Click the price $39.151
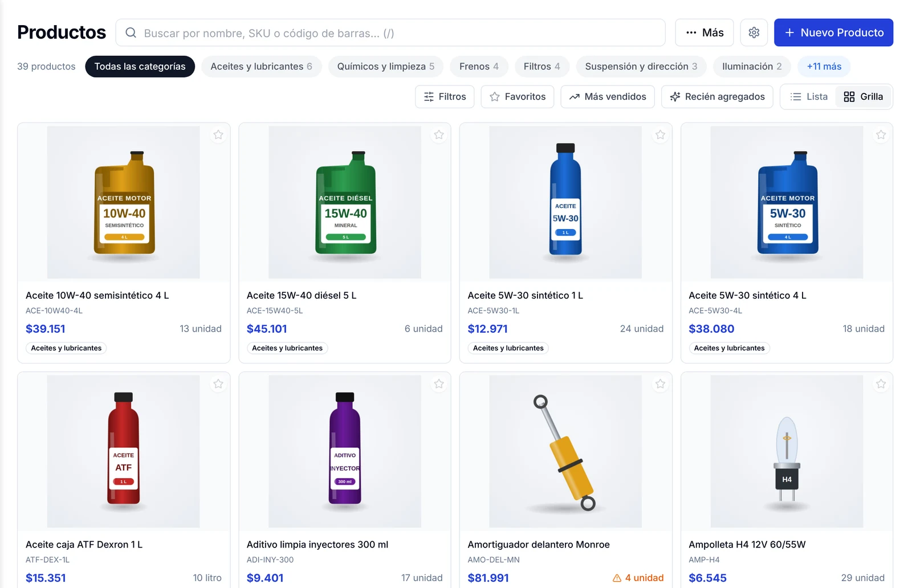 click(x=46, y=329)
